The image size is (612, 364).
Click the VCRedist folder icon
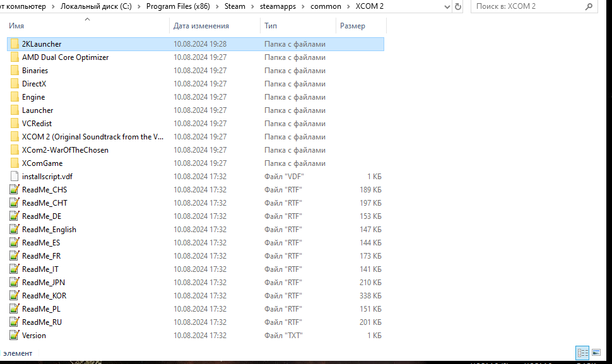click(x=15, y=124)
